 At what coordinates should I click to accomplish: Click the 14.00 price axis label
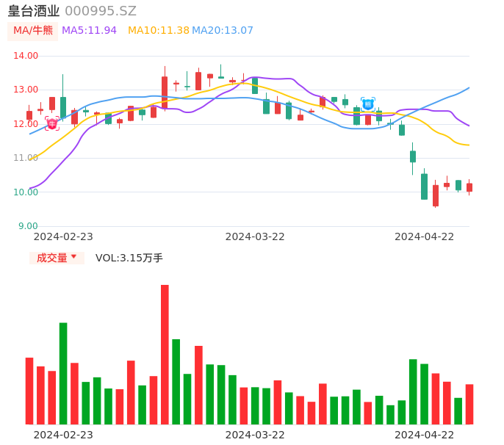26,56
